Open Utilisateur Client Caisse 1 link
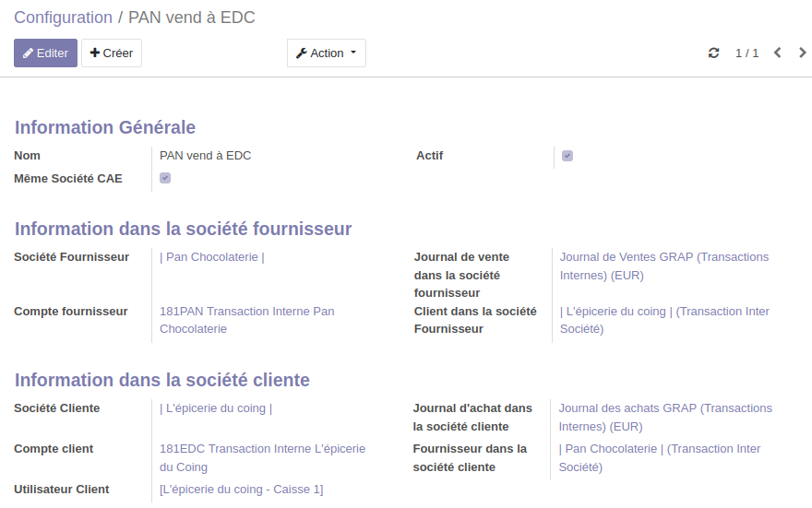812x508 pixels. (x=241, y=490)
